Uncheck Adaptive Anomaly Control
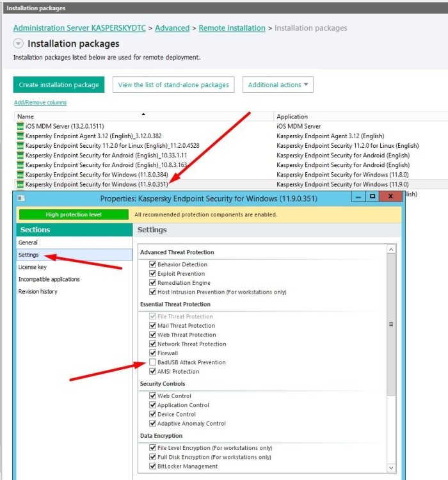The image size is (448, 480). pos(152,424)
